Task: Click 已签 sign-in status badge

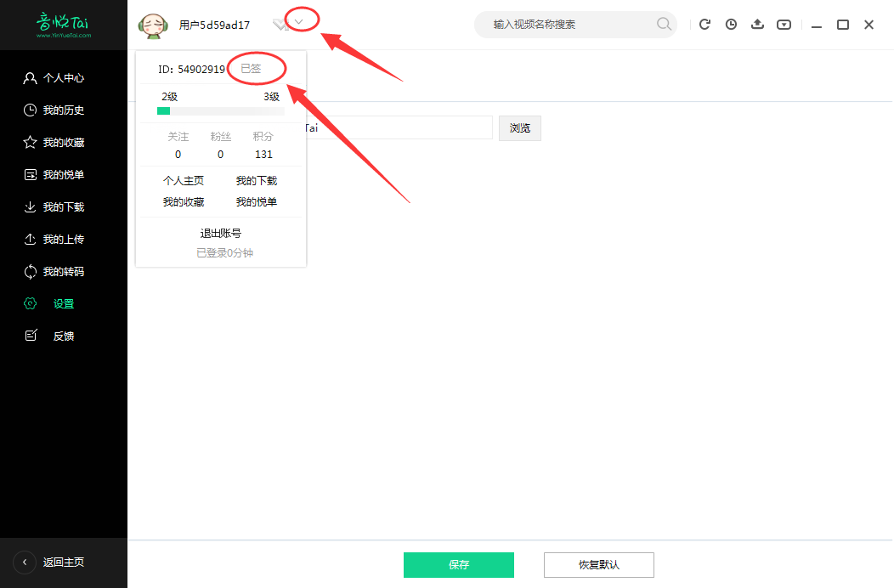Action: [256, 67]
